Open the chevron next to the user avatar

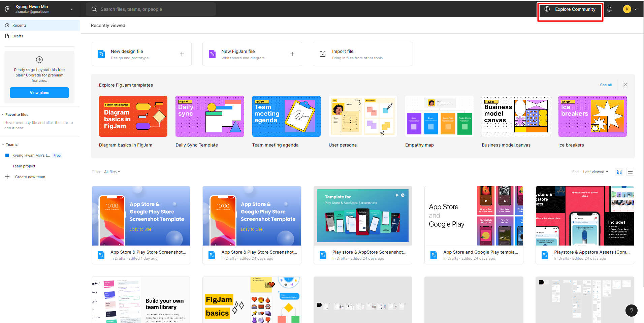pyautogui.click(x=636, y=9)
